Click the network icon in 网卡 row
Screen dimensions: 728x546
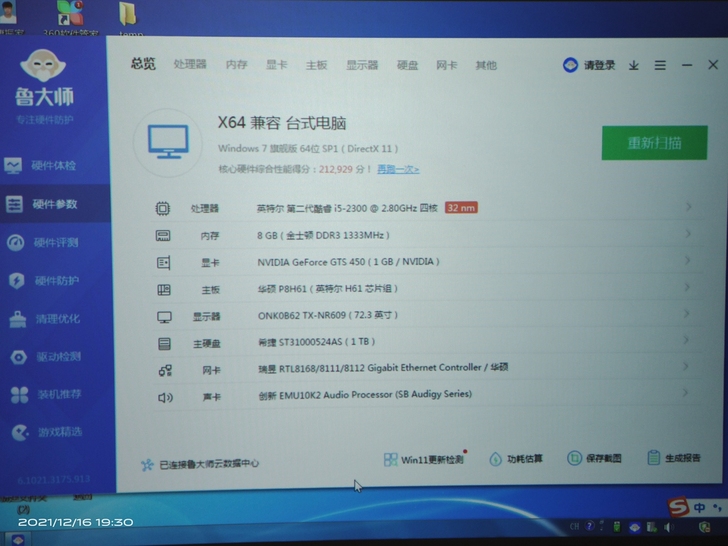coord(165,370)
